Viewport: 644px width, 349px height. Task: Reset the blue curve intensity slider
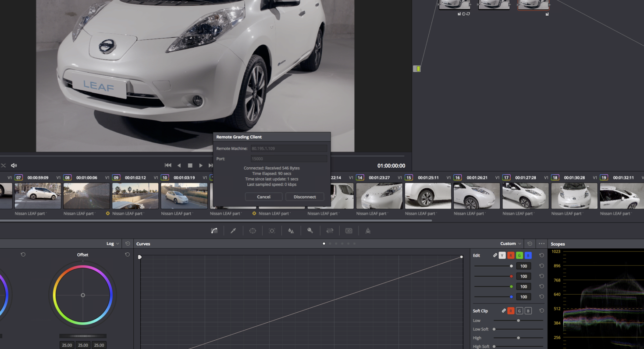541,297
